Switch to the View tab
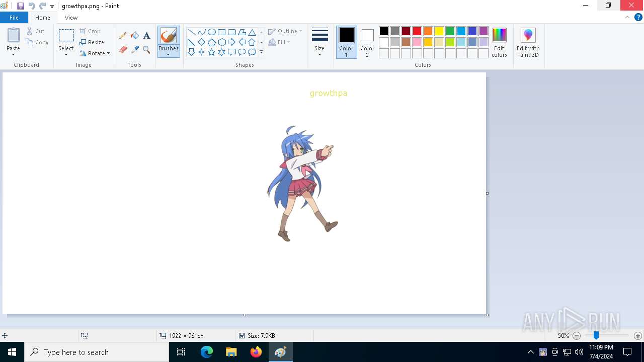The image size is (644, 362). (x=71, y=18)
